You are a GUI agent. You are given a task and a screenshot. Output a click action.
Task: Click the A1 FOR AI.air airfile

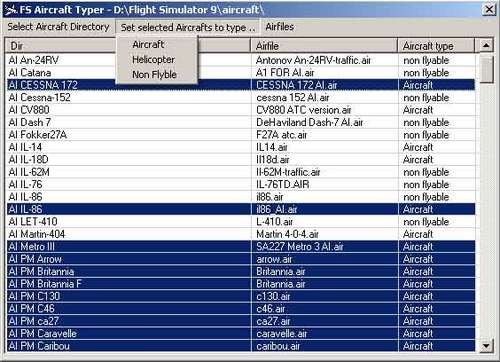click(285, 73)
